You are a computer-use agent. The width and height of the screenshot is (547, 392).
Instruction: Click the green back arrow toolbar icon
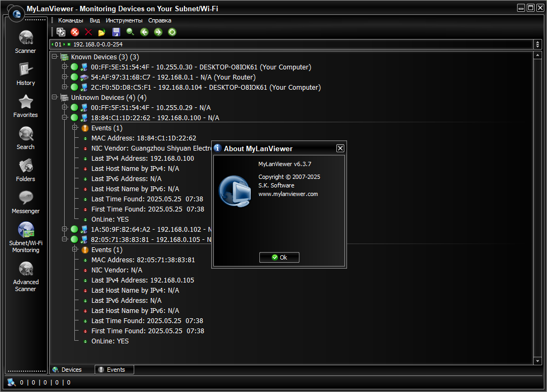144,32
